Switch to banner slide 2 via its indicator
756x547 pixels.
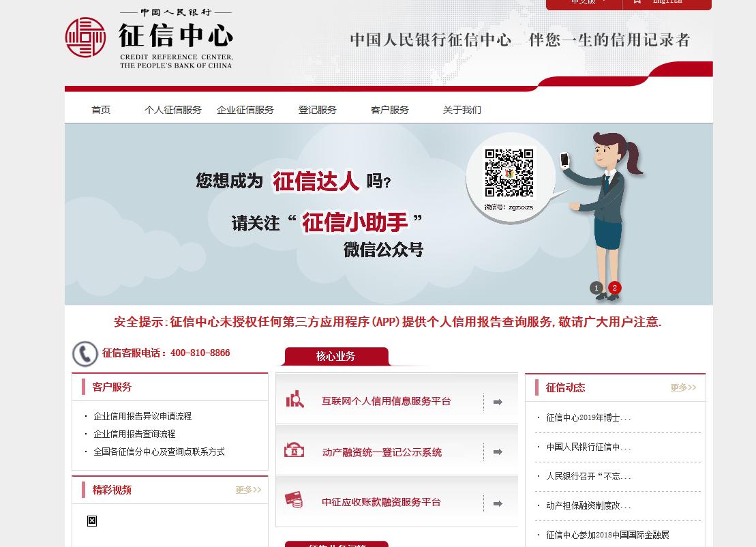coord(614,288)
